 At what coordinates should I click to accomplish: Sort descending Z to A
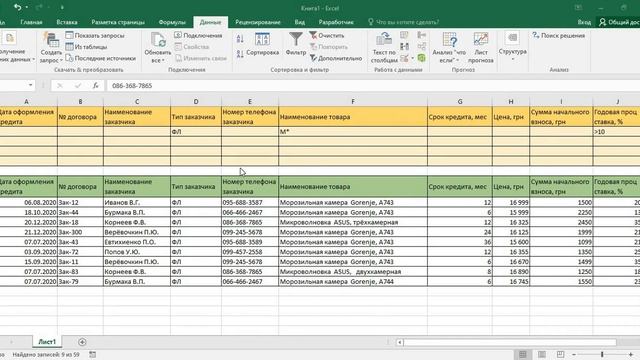240,53
